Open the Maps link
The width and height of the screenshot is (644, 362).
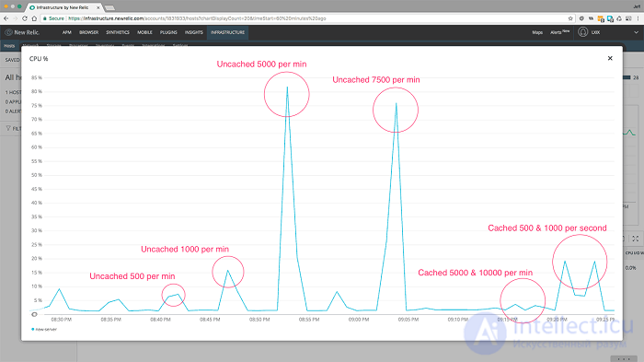(537, 32)
